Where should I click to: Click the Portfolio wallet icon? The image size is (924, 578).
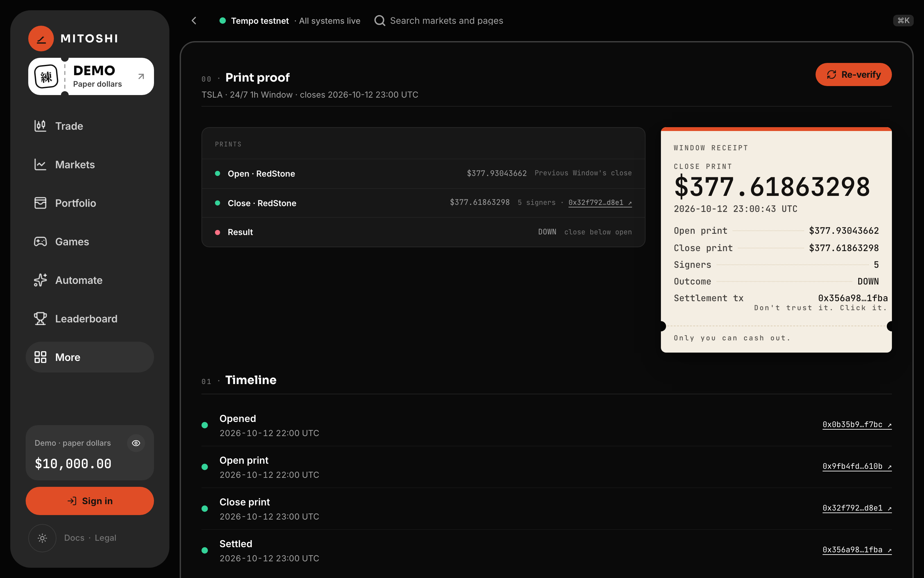tap(40, 203)
